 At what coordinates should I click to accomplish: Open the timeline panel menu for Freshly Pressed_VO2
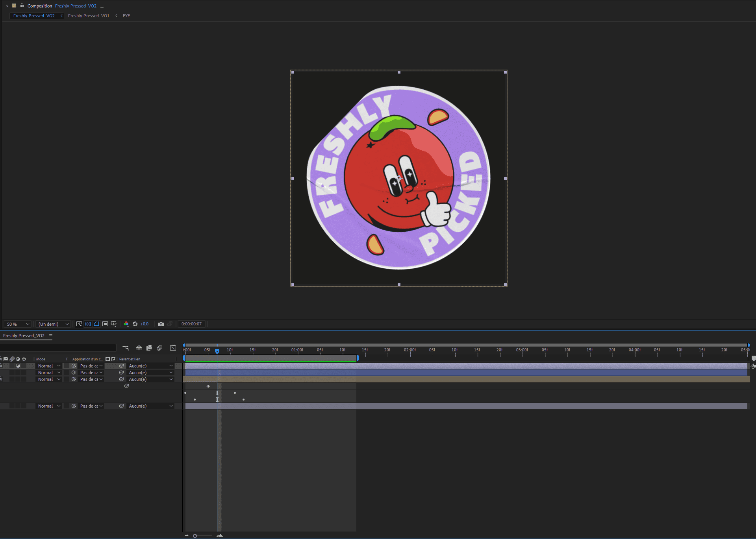click(x=50, y=336)
